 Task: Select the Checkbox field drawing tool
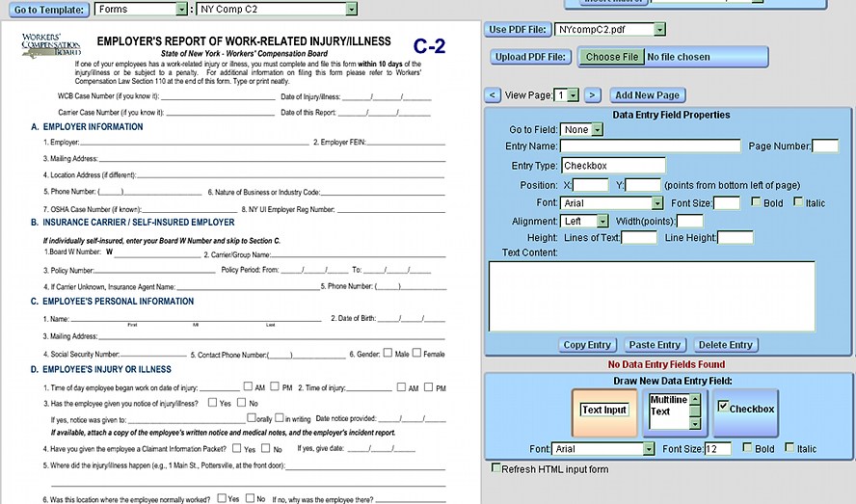pos(746,412)
